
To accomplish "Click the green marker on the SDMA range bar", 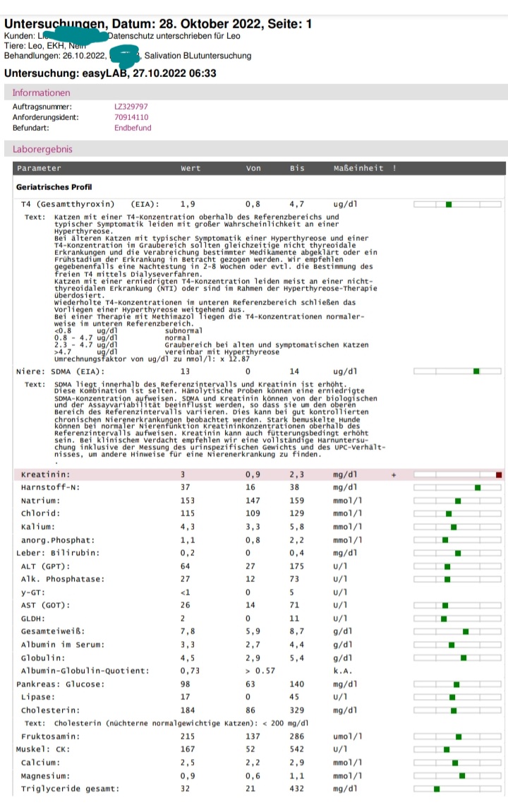I will click(x=476, y=371).
